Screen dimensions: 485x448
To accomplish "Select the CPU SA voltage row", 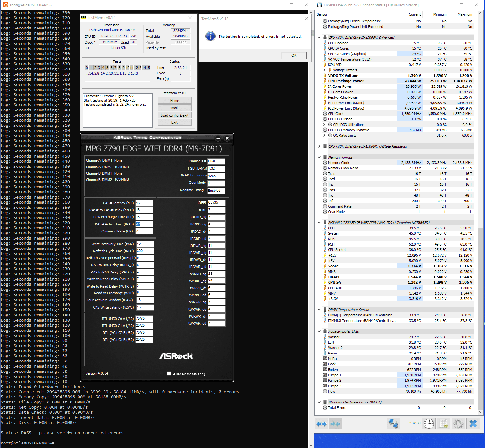I will click(398, 282).
